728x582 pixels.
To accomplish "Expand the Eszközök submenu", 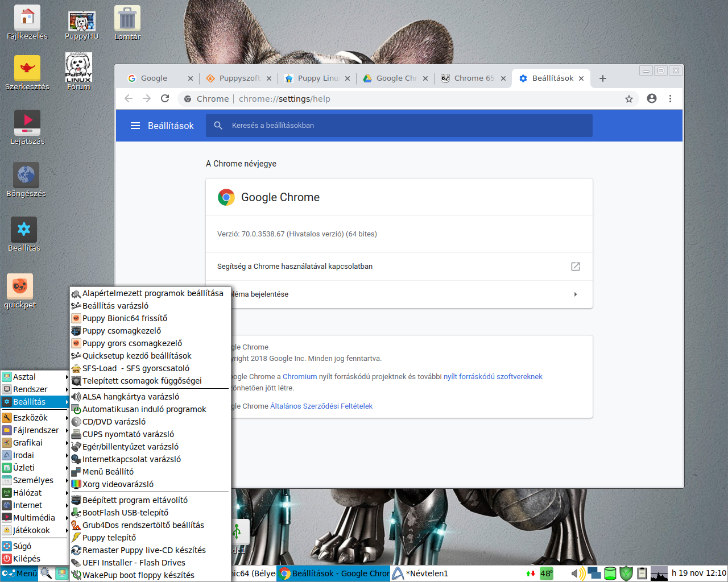I will [x=35, y=418].
